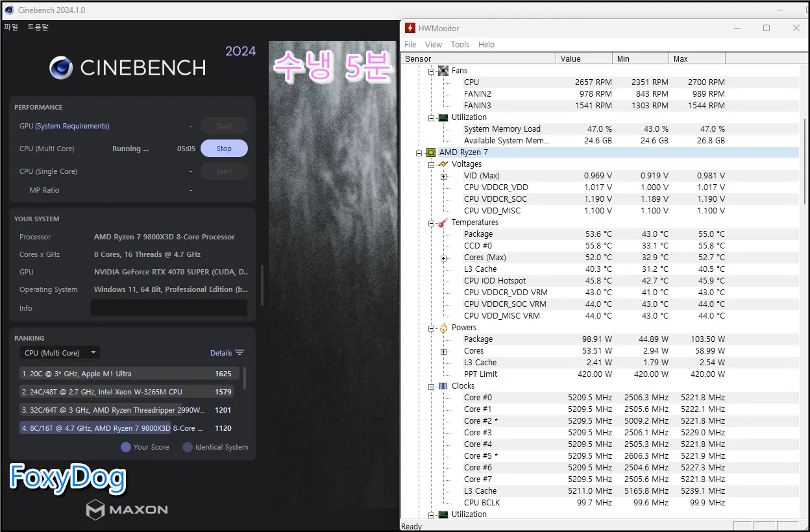810x532 pixels.
Task: Minimize the HWMonitor window
Action: 737,28
